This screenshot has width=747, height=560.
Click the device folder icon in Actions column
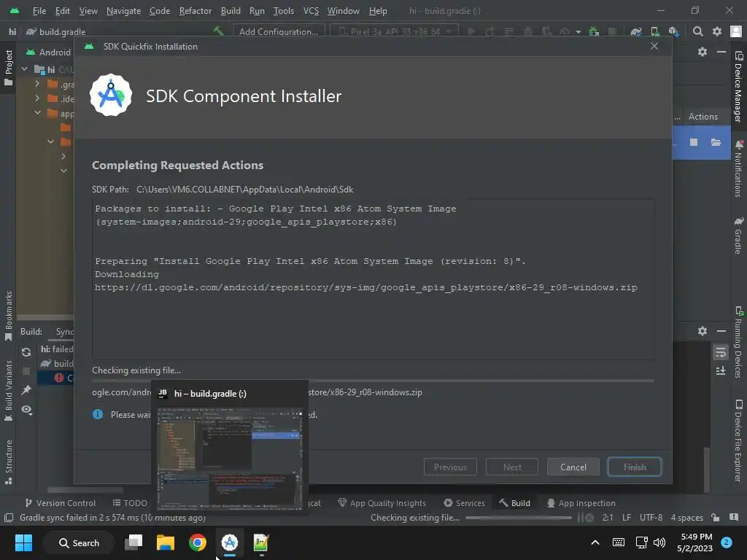[716, 142]
